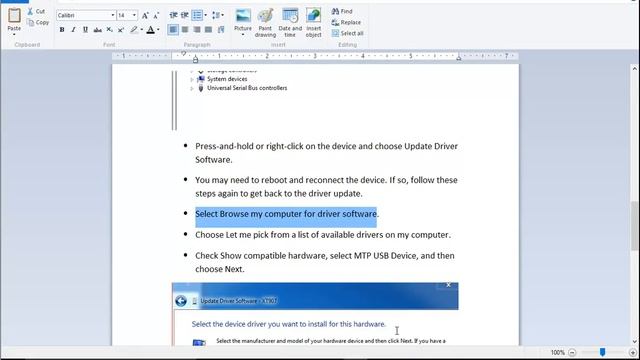Click the decrease indent icon
This screenshot has width=640, height=360.
173,16
